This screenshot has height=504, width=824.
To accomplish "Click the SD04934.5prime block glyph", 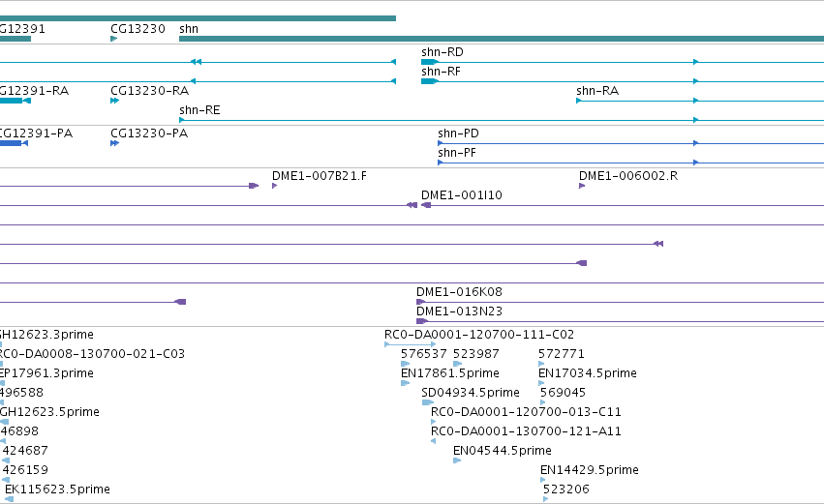I will click(427, 402).
